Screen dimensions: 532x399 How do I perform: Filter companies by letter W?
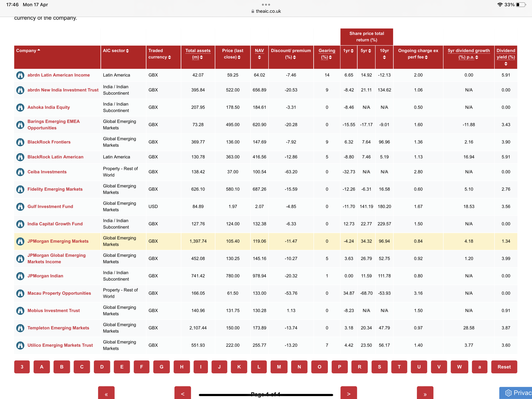[x=459, y=367]
